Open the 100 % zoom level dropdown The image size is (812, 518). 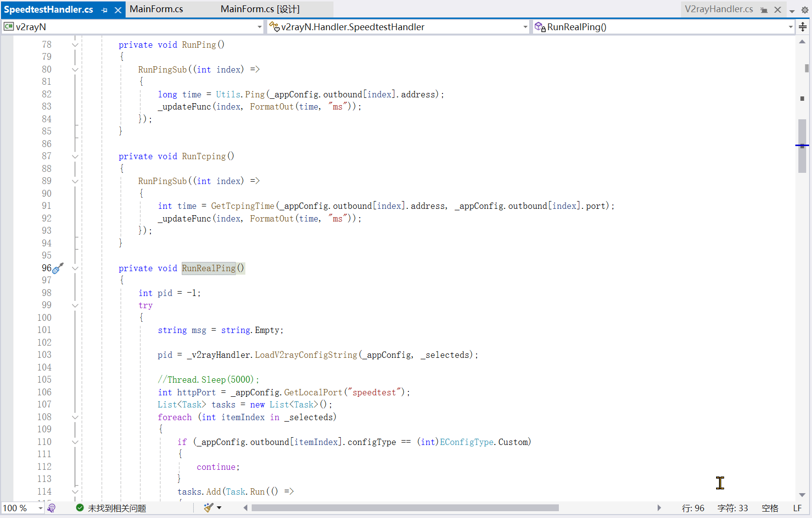(40, 508)
